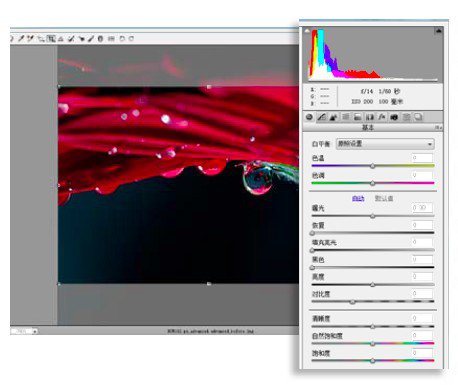Image resolution: width=458 pixels, height=385 pixels.
Task: Select the Graduated Filter tool
Action: click(x=100, y=39)
